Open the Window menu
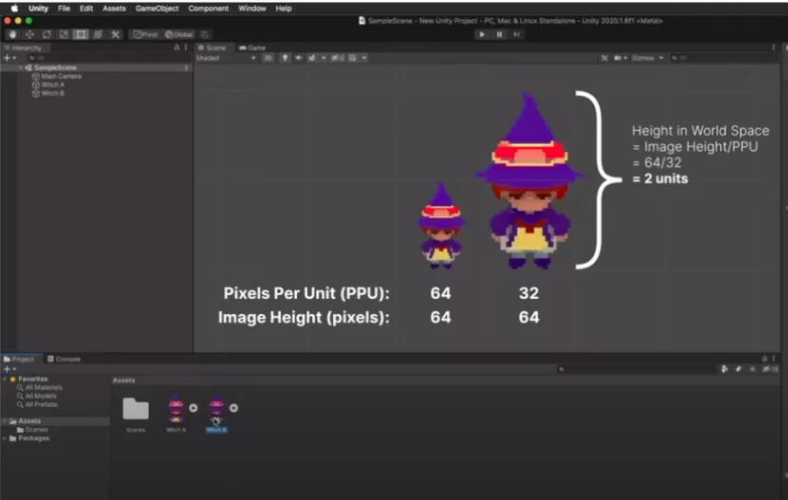Image resolution: width=788 pixels, height=500 pixels. pos(252,9)
